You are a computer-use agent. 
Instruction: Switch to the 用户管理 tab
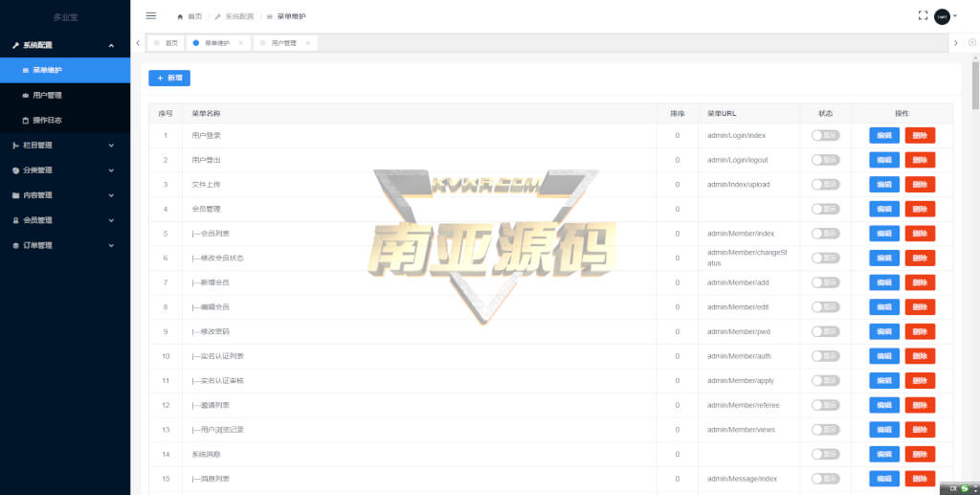(285, 43)
